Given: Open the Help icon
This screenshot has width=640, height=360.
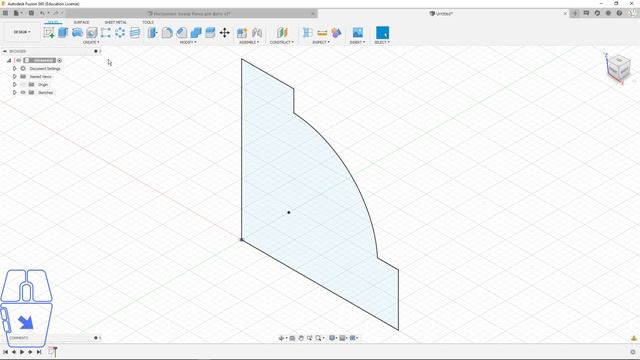Looking at the screenshot, I should tap(619, 13).
